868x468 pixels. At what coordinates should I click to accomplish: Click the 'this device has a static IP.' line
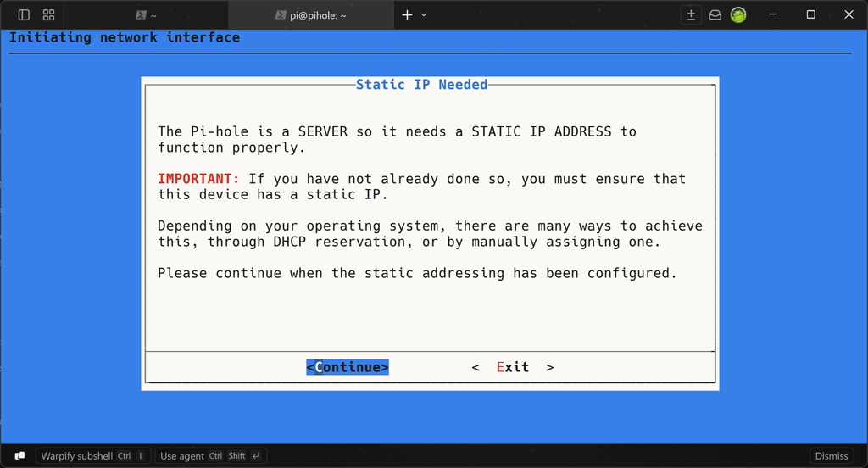pyautogui.click(x=273, y=194)
